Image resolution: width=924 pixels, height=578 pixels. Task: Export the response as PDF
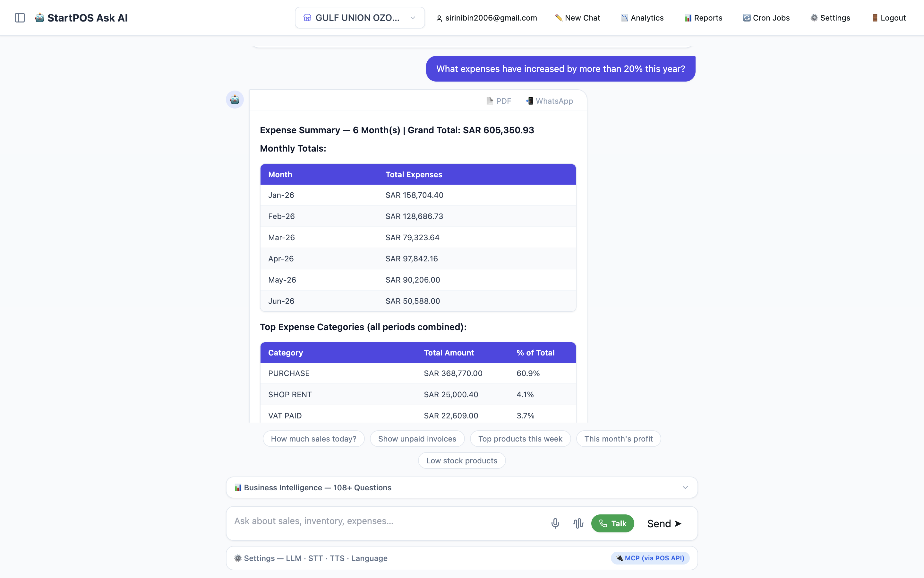coord(499,101)
